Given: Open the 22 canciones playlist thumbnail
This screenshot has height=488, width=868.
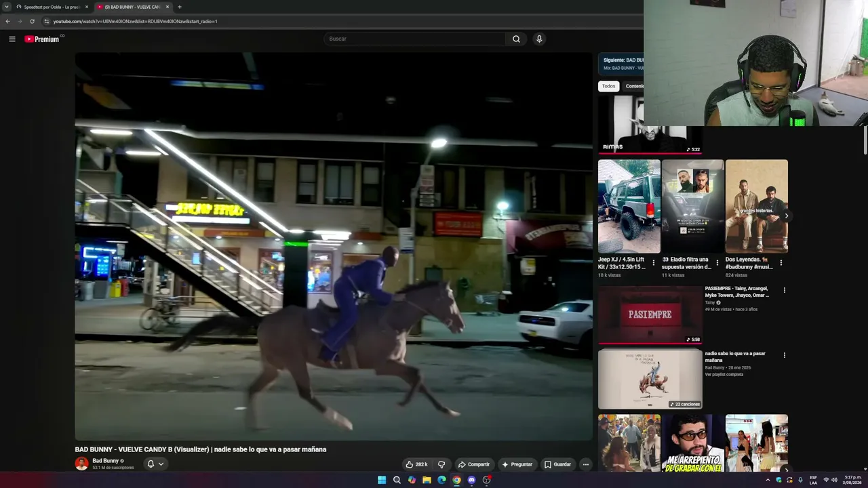Looking at the screenshot, I should point(650,379).
